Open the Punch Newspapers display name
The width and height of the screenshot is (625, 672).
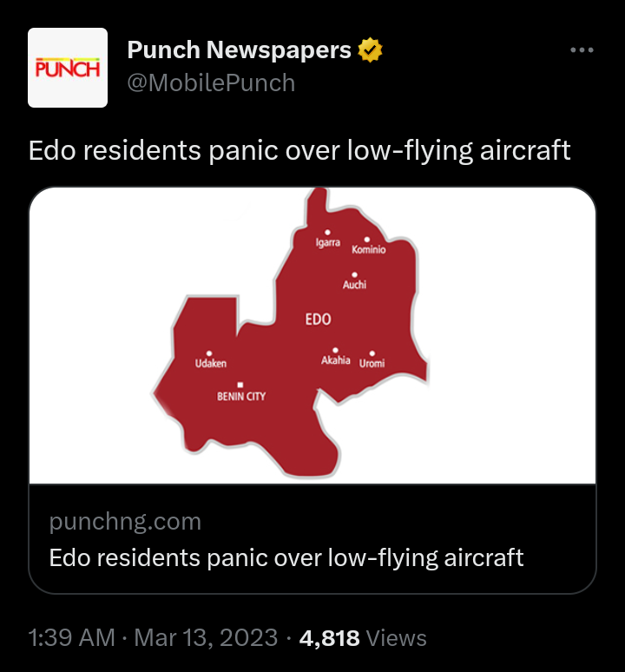pyautogui.click(x=239, y=51)
